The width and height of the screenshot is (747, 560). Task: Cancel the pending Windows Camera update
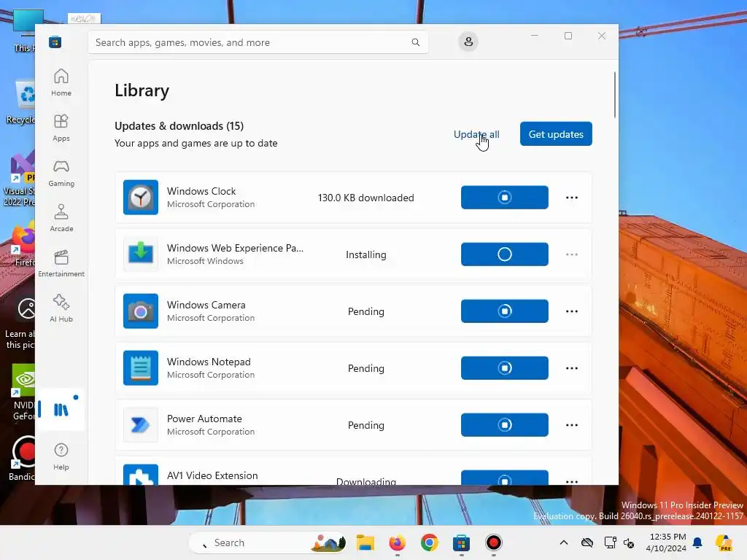(x=505, y=311)
